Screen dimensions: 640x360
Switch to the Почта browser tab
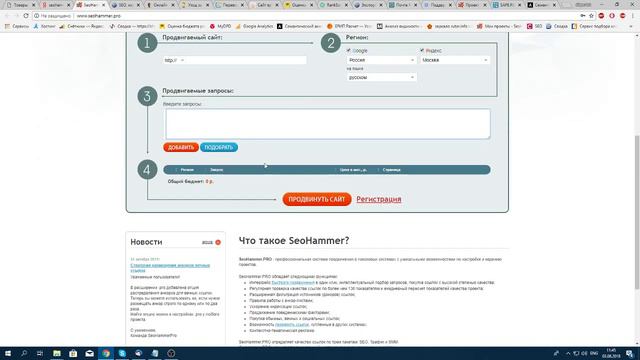pos(402,5)
